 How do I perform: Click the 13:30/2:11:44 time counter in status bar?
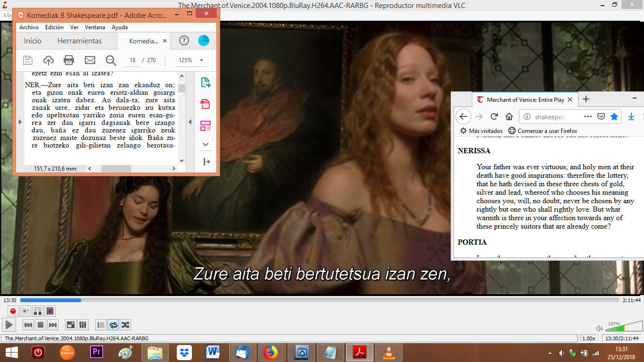click(622, 338)
